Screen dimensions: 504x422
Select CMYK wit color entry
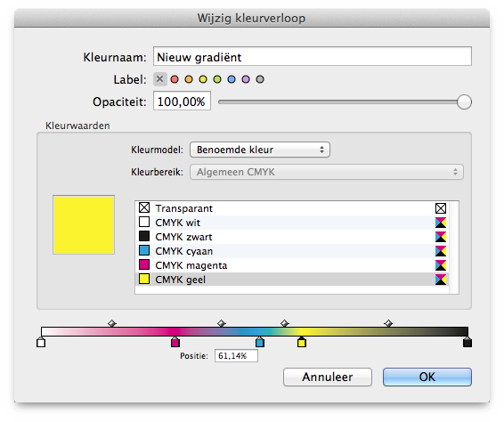pos(292,223)
